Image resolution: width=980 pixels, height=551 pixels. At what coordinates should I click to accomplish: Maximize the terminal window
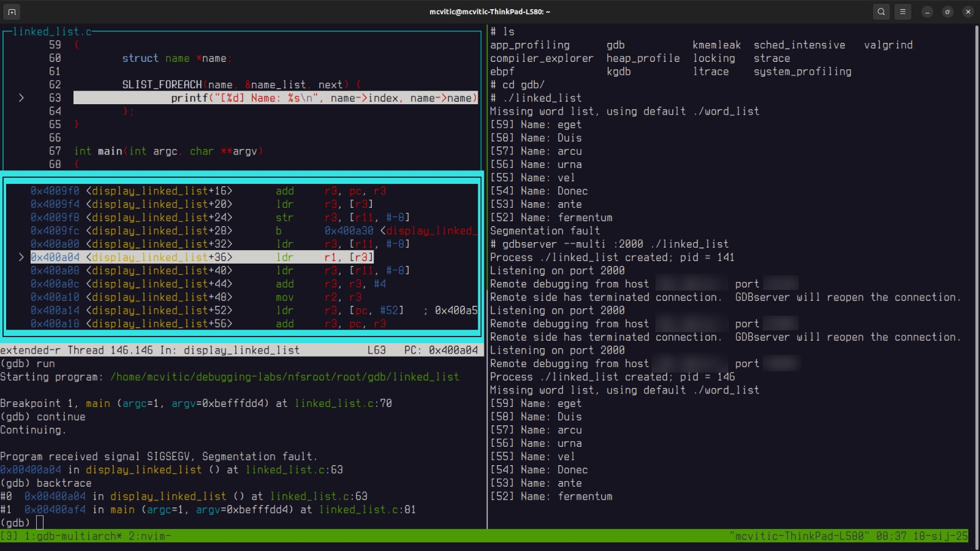pyautogui.click(x=948, y=12)
